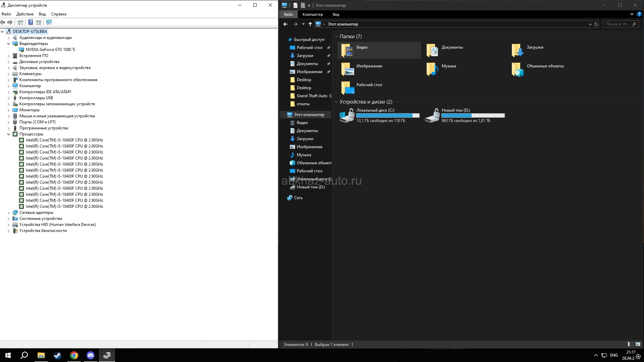Expand the Сетевые адаптеры node
This screenshot has height=362, width=644.
[x=9, y=213]
